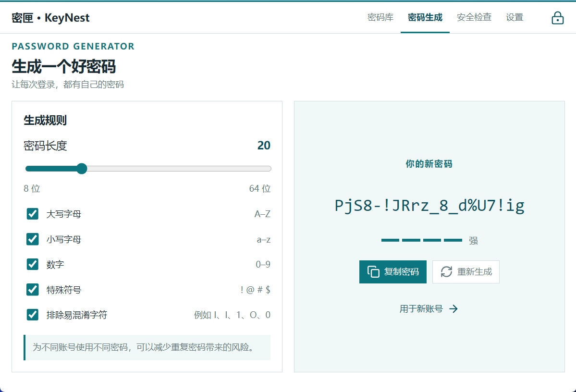Click the generated password text

(x=429, y=206)
